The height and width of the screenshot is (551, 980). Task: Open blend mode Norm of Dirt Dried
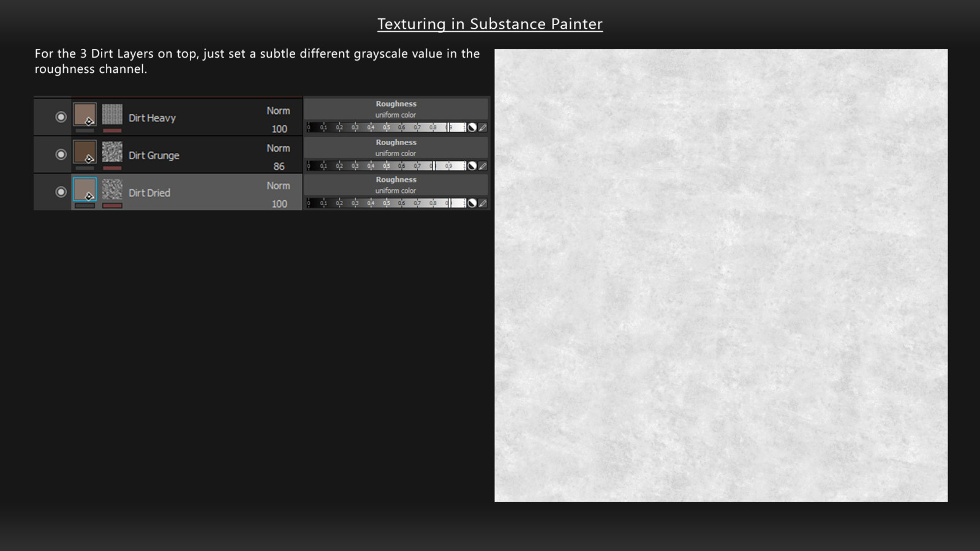click(278, 186)
